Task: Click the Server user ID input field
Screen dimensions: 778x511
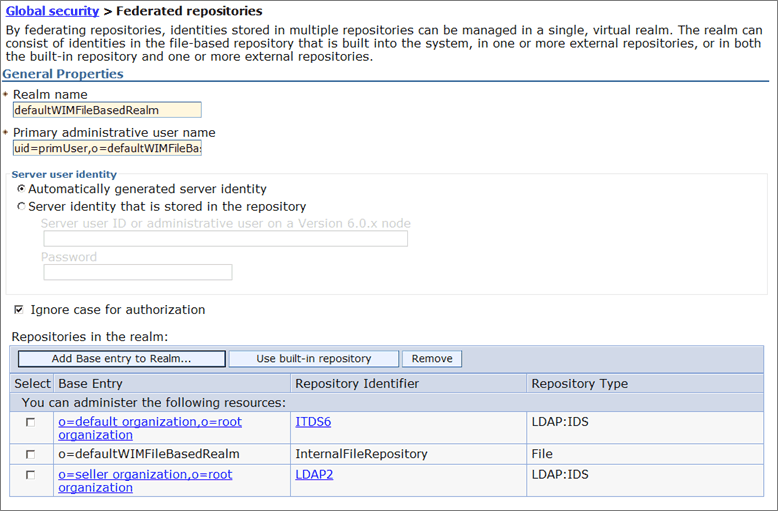Action: [225, 239]
